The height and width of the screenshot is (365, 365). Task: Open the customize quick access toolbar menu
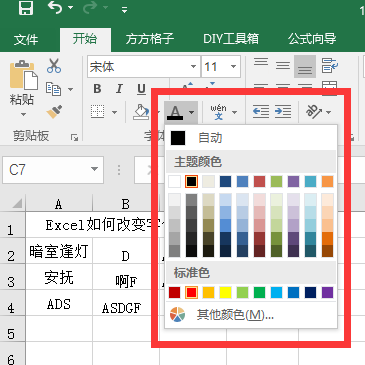tap(124, 10)
